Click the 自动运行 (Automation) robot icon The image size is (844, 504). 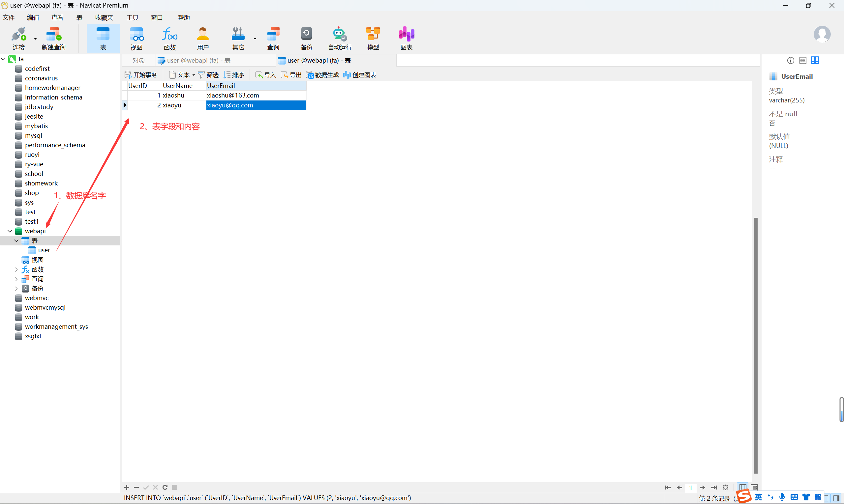(339, 38)
